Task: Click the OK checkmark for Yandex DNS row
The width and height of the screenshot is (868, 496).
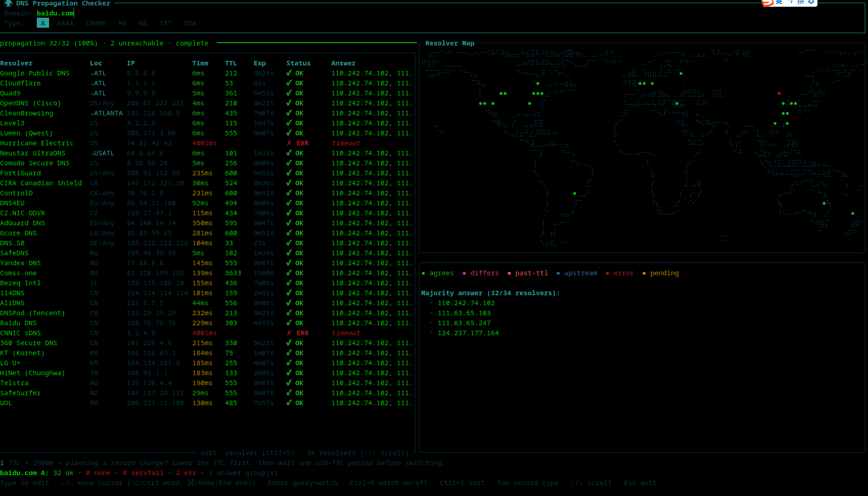Action: pos(289,263)
